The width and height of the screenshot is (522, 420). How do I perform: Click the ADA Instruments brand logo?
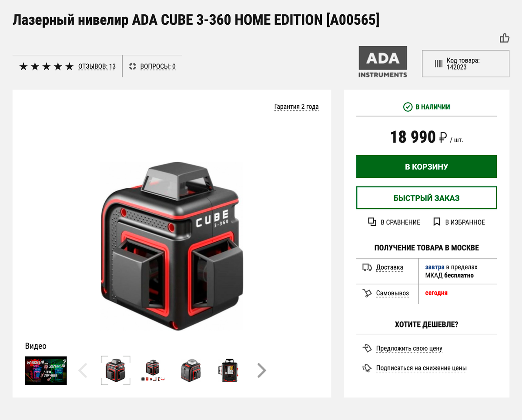click(383, 62)
